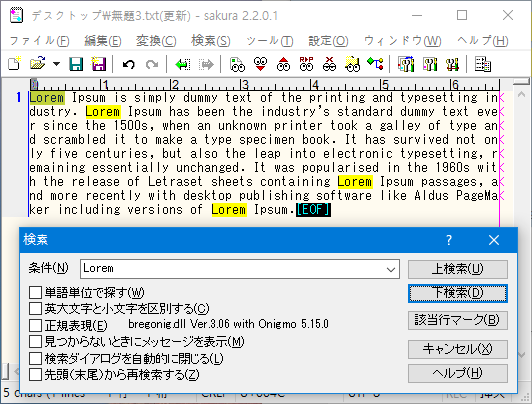Click the Save As purple floppy icon
Viewport: 532px width, 404px height.
click(98, 64)
